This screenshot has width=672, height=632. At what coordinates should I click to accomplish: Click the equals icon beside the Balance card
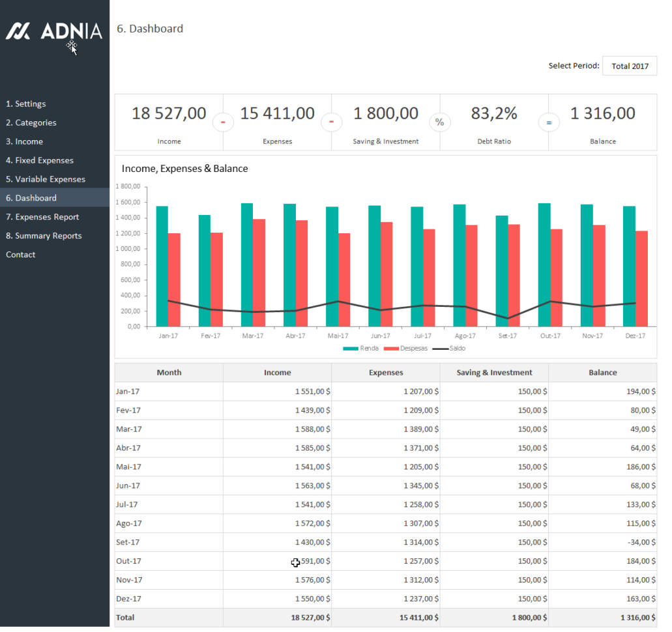[548, 122]
